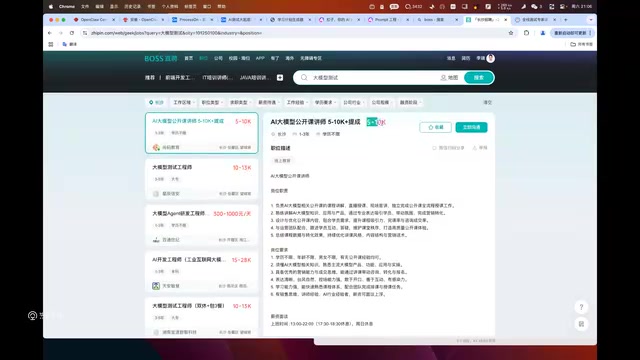Open 海外 in site navigation
Image resolution: width=640 pixels, height=360 pixels.
(289, 58)
